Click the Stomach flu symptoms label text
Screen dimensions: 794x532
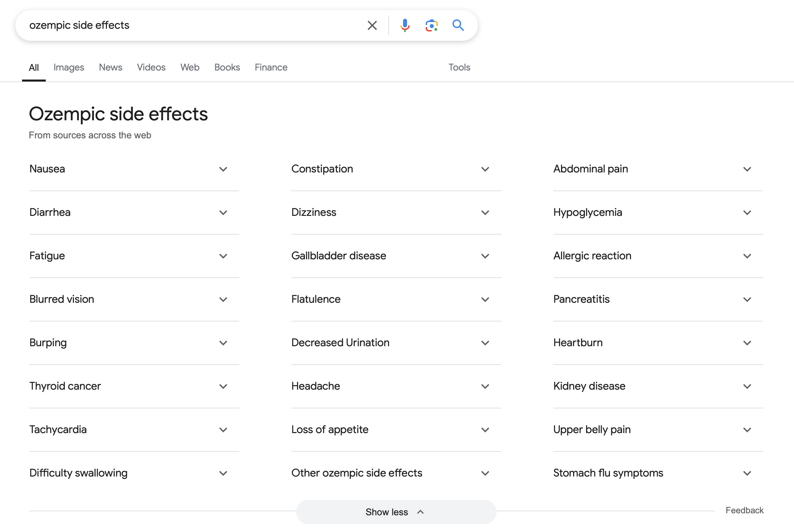(x=608, y=473)
